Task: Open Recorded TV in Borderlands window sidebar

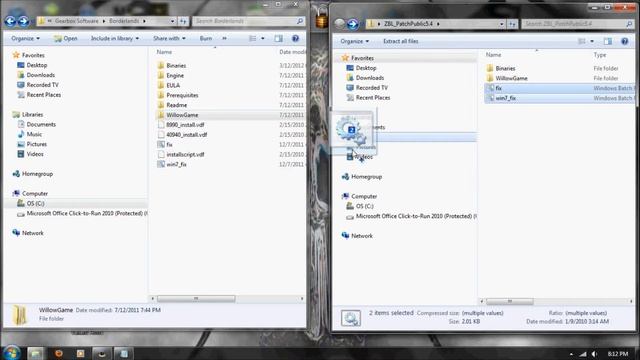Action: 42,85
